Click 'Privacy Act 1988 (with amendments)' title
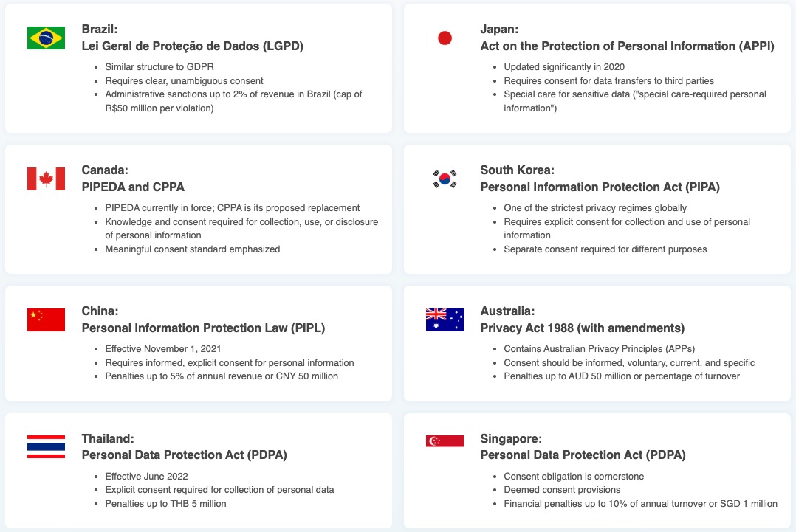 pyautogui.click(x=583, y=328)
